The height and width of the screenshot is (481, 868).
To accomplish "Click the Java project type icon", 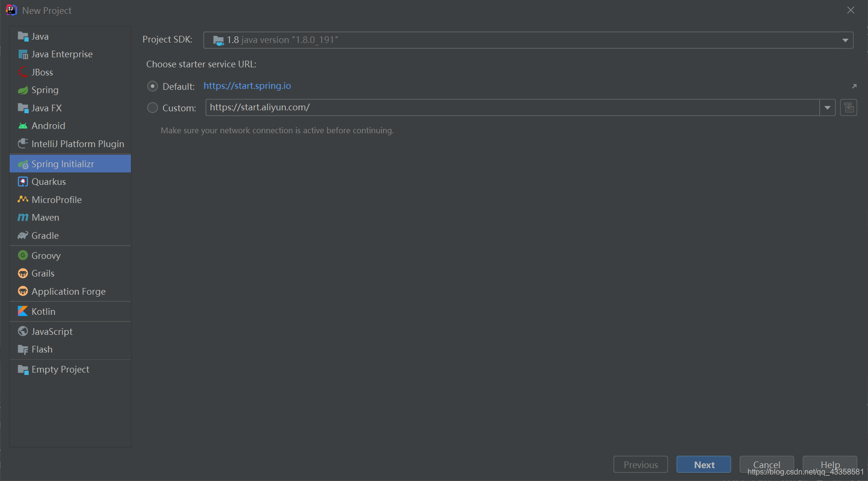I will pyautogui.click(x=23, y=36).
